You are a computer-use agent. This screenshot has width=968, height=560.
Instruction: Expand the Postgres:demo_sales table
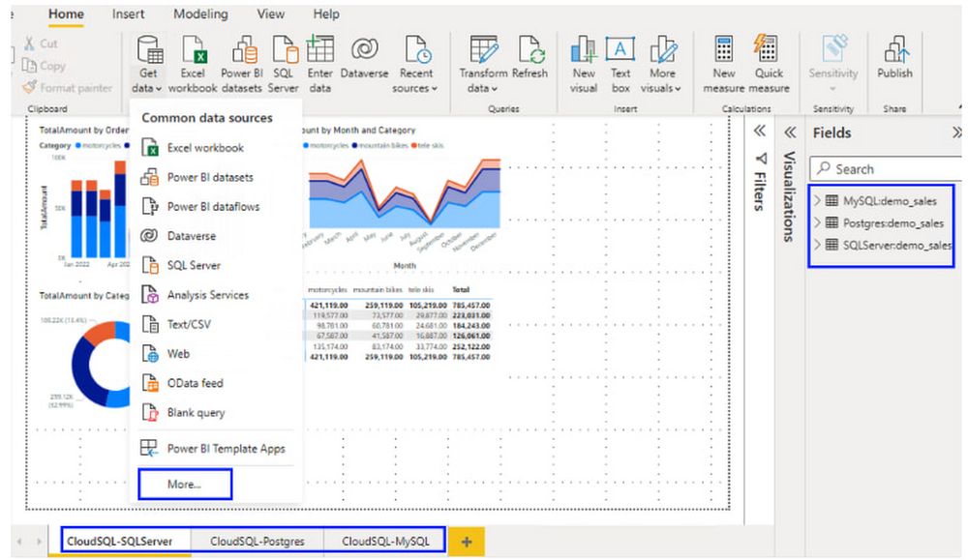pyautogui.click(x=818, y=223)
